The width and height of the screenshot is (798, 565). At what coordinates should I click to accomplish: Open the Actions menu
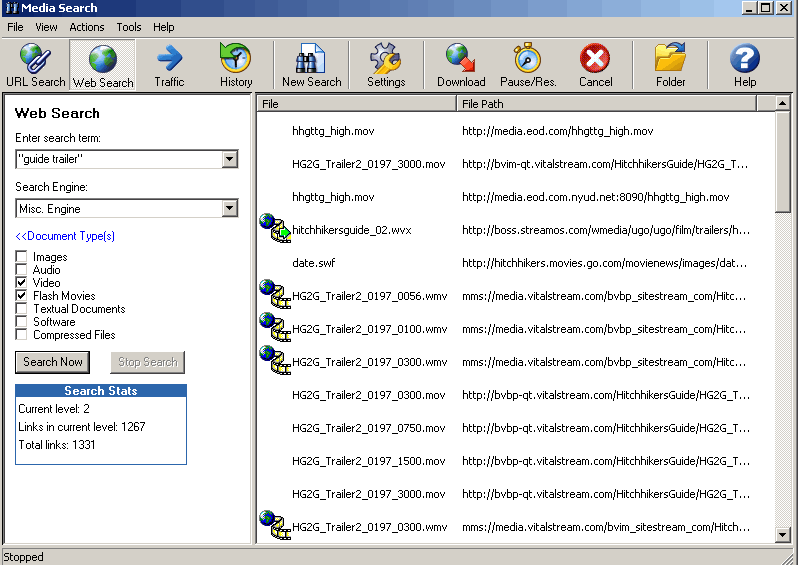coord(87,27)
